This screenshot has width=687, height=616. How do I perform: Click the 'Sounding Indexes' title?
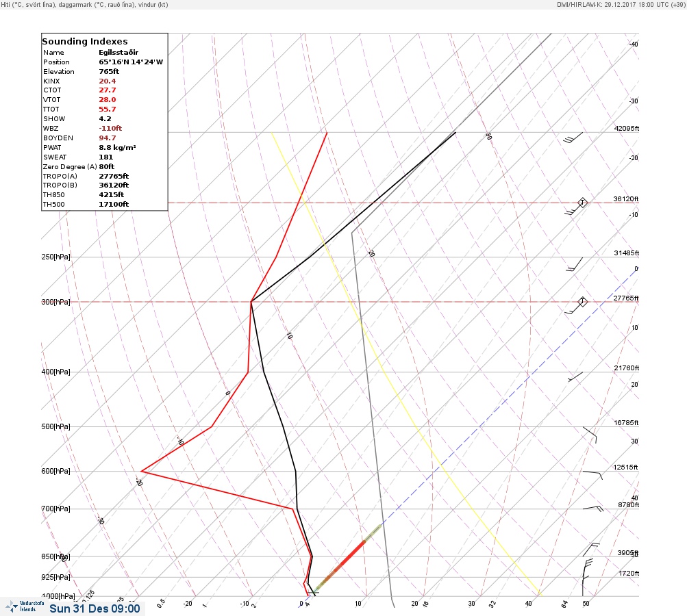pos(84,42)
